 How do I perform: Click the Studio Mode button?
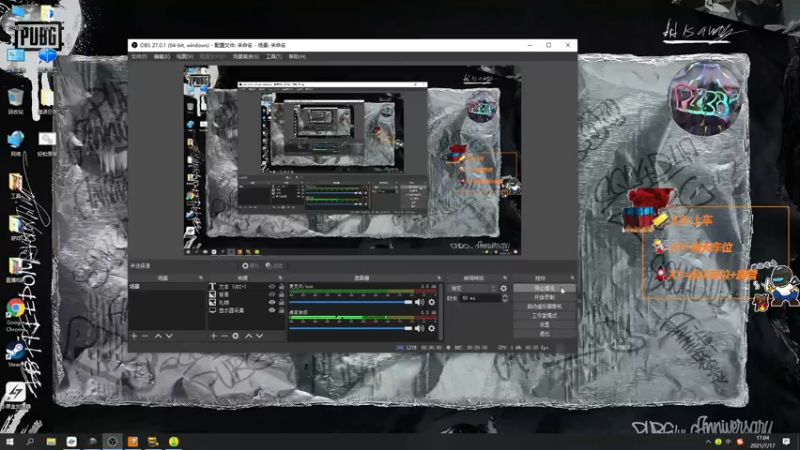pyautogui.click(x=544, y=316)
